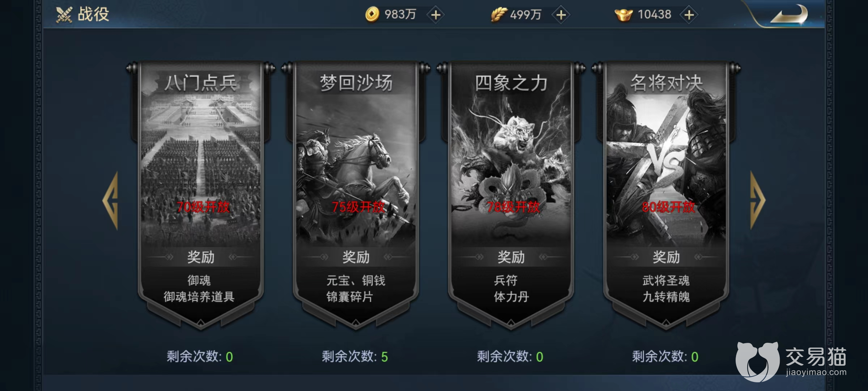The height and width of the screenshot is (391, 868).
Task: View 奖励 section of 梦回沙场
Action: [x=356, y=257]
